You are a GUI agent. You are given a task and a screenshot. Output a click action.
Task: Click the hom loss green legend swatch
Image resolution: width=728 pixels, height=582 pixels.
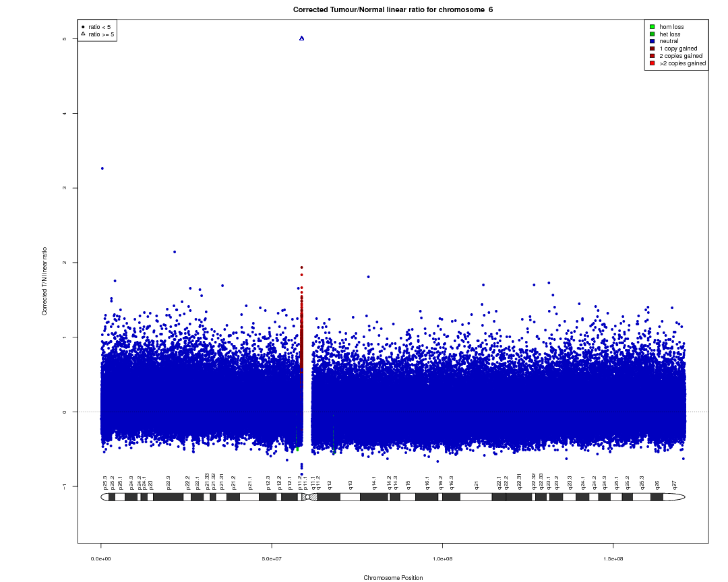tap(652, 27)
